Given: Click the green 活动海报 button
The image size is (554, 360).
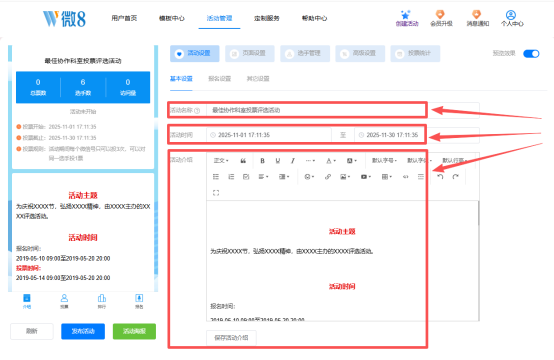Looking at the screenshot, I should coord(134,331).
